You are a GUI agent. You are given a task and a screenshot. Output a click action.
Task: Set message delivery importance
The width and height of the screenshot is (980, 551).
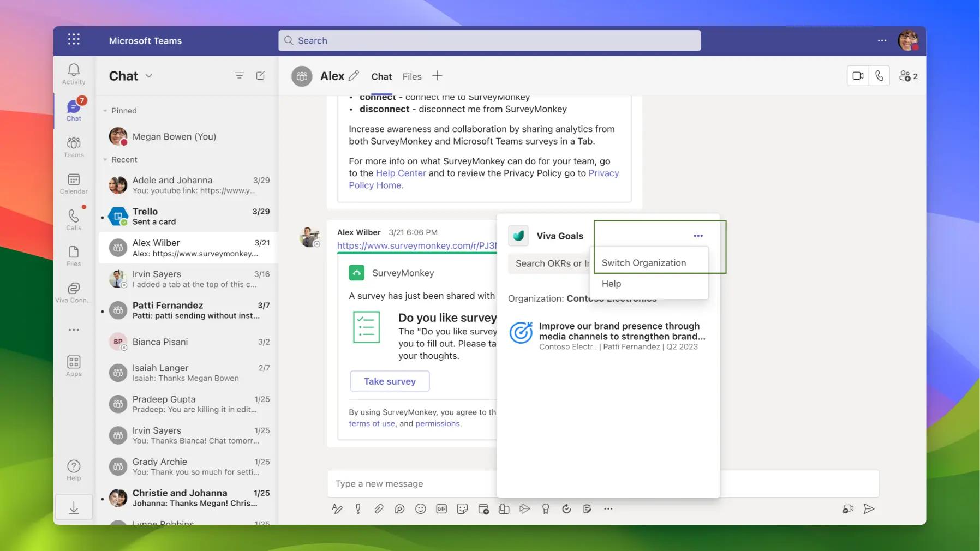pyautogui.click(x=357, y=508)
